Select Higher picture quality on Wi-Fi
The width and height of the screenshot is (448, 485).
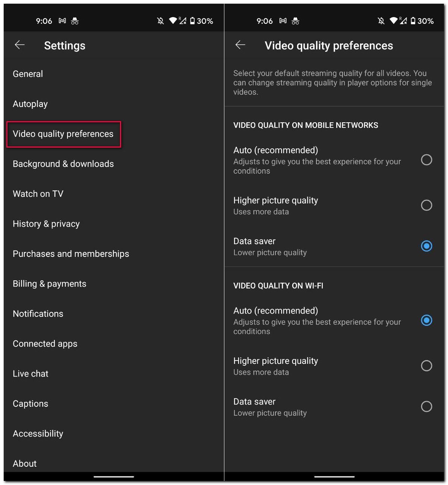coord(426,365)
